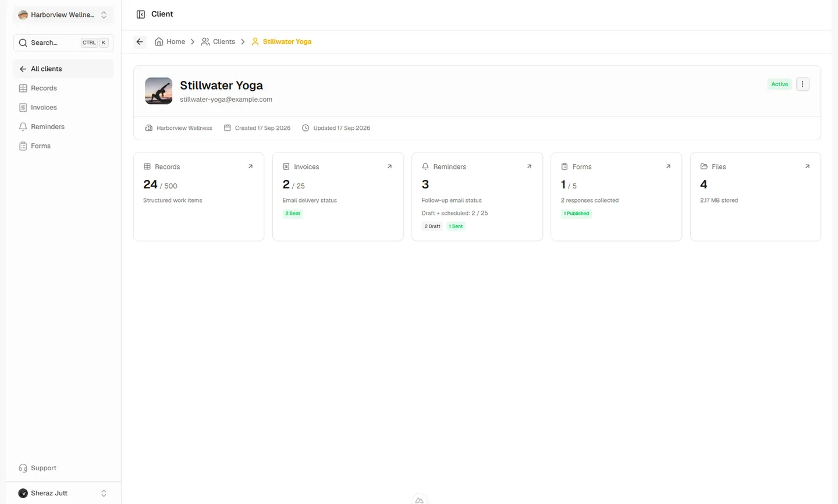Expand the Sheraz Jutt account menu
The height and width of the screenshot is (504, 838).
pos(63,493)
